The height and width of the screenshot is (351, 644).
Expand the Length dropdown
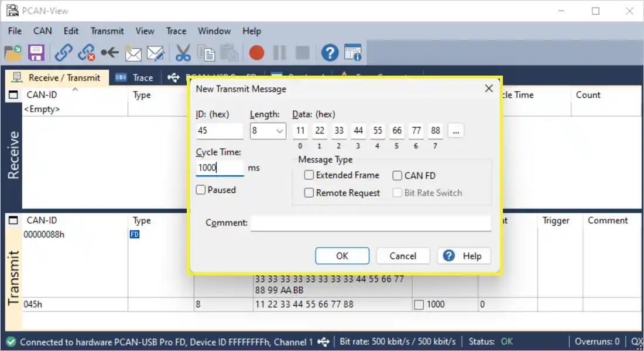279,131
